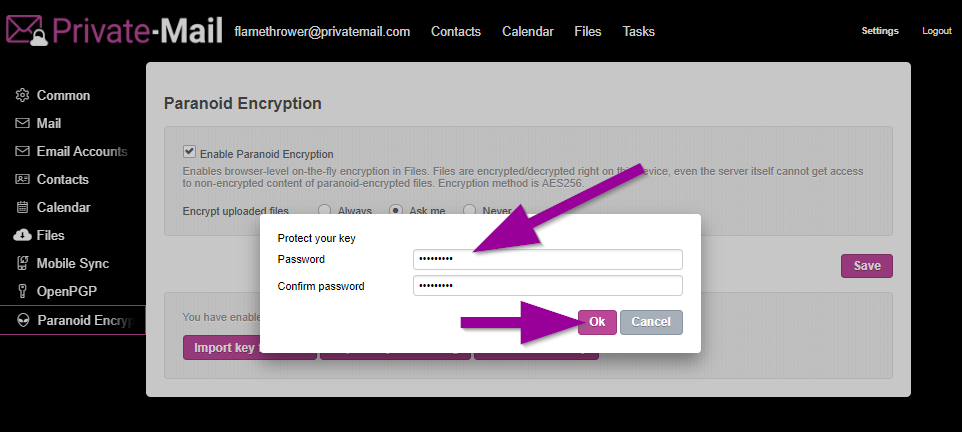The image size is (962, 432).
Task: Open Tasks in the top navigation
Action: 639,31
